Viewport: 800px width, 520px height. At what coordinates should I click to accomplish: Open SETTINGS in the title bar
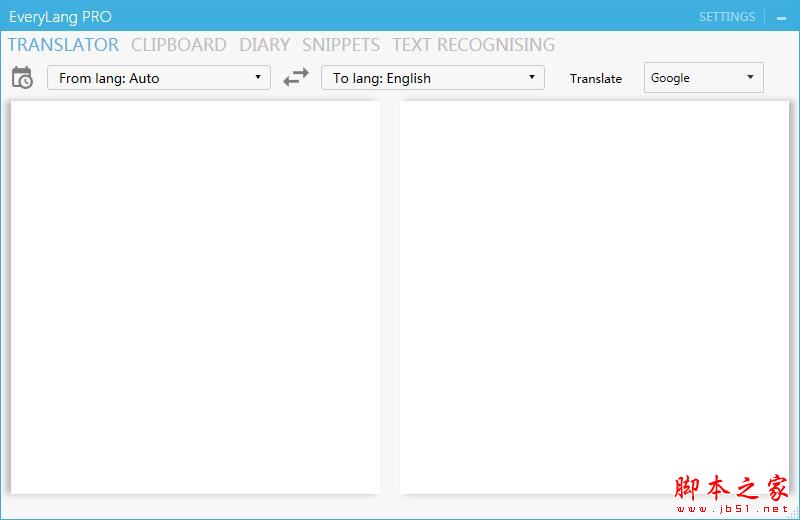(x=727, y=17)
